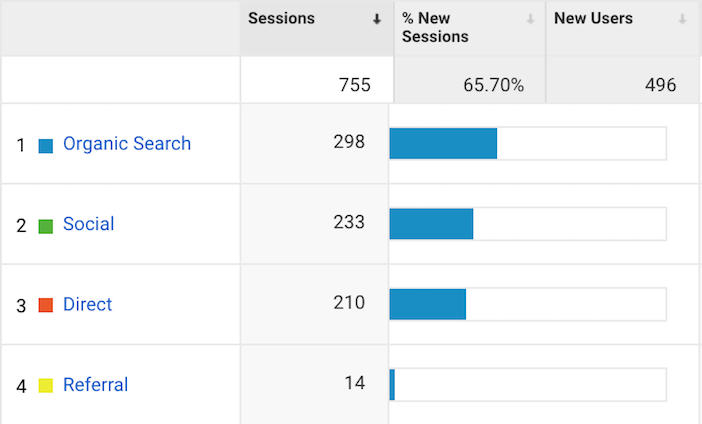Open the Direct channel link

point(87,304)
